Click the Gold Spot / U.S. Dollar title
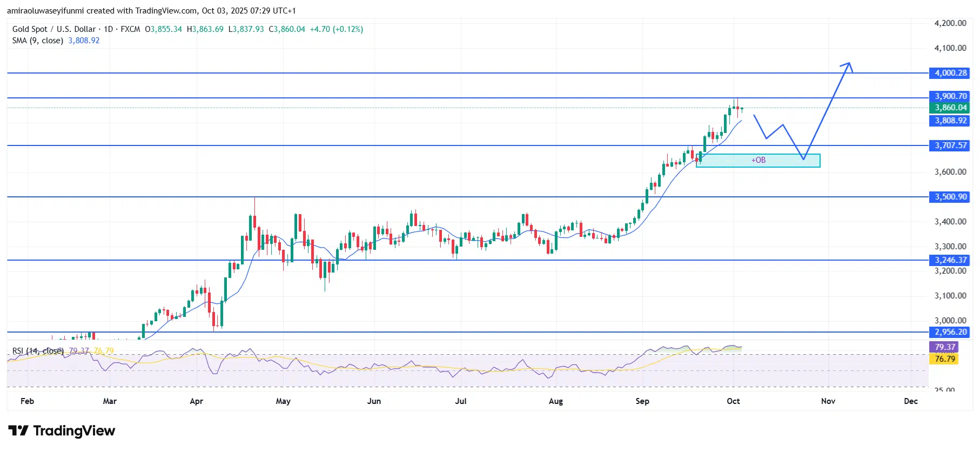This screenshot has height=451, width=980. click(x=54, y=29)
